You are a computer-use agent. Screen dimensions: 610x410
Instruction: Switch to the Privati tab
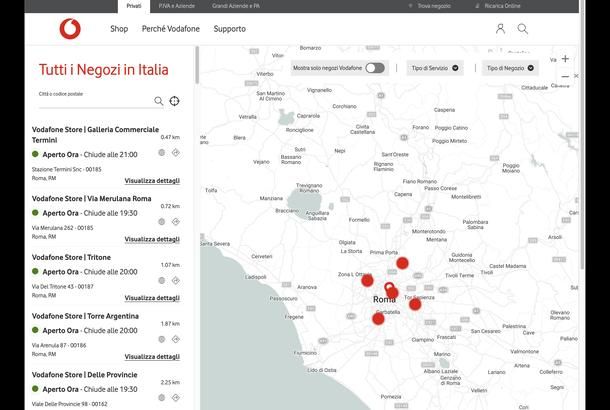click(134, 6)
